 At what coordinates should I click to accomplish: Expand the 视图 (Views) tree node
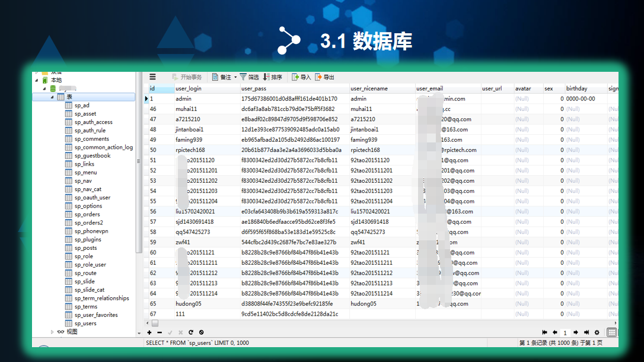pos(52,332)
